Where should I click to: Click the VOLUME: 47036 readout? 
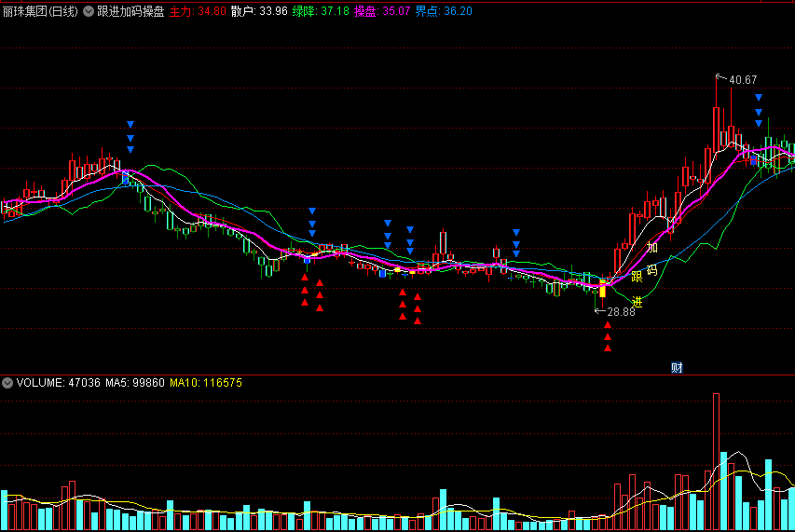click(x=59, y=383)
